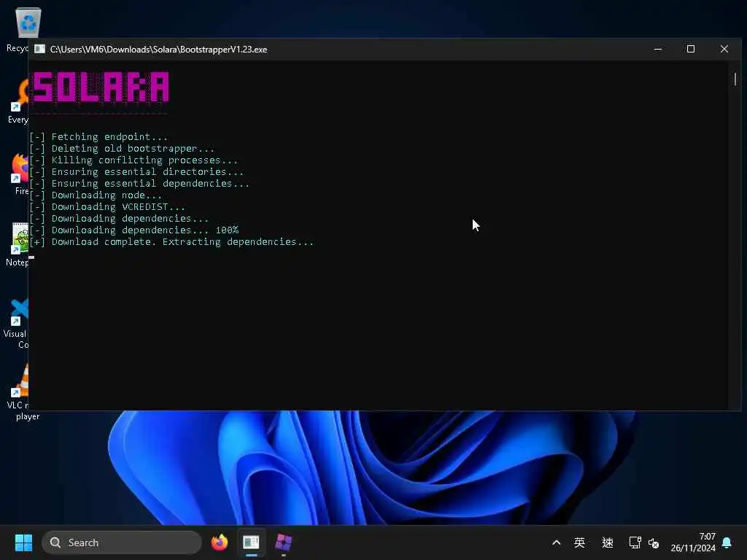Open the Notepad++ desktop shortcut
This screenshot has width=747, height=560.
point(19,244)
